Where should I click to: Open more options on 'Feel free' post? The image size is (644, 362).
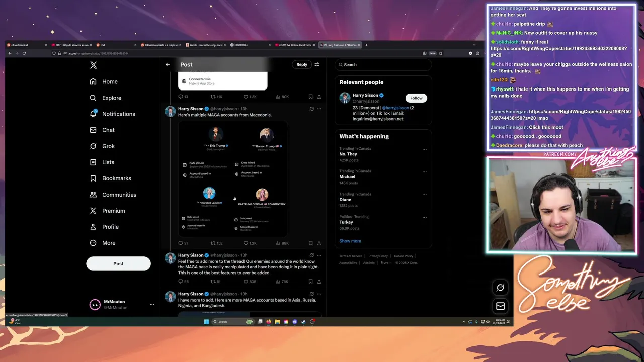319,255
